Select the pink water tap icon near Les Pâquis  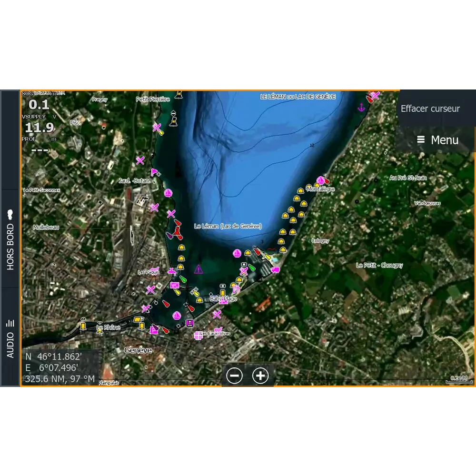[x=172, y=271]
